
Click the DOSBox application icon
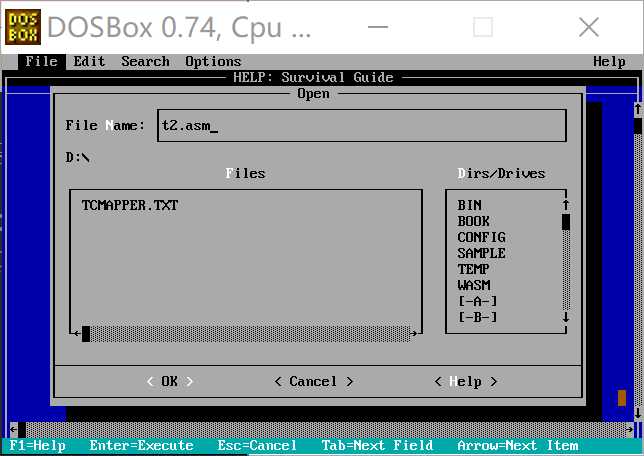(x=23, y=27)
